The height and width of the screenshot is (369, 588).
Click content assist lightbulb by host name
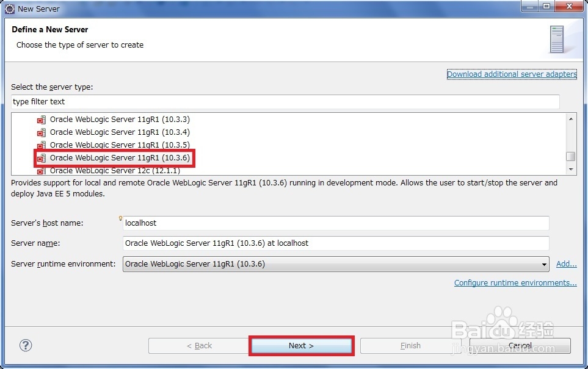tap(120, 218)
